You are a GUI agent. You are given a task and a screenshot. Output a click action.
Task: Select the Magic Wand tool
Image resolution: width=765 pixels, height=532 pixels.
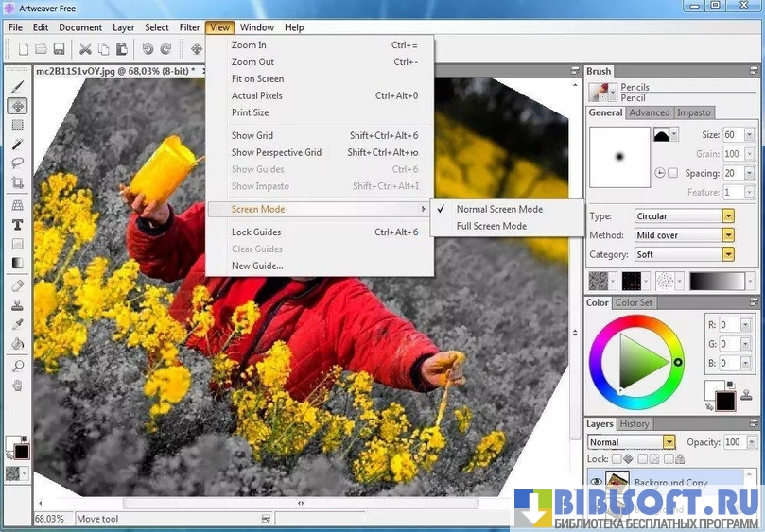click(x=17, y=144)
